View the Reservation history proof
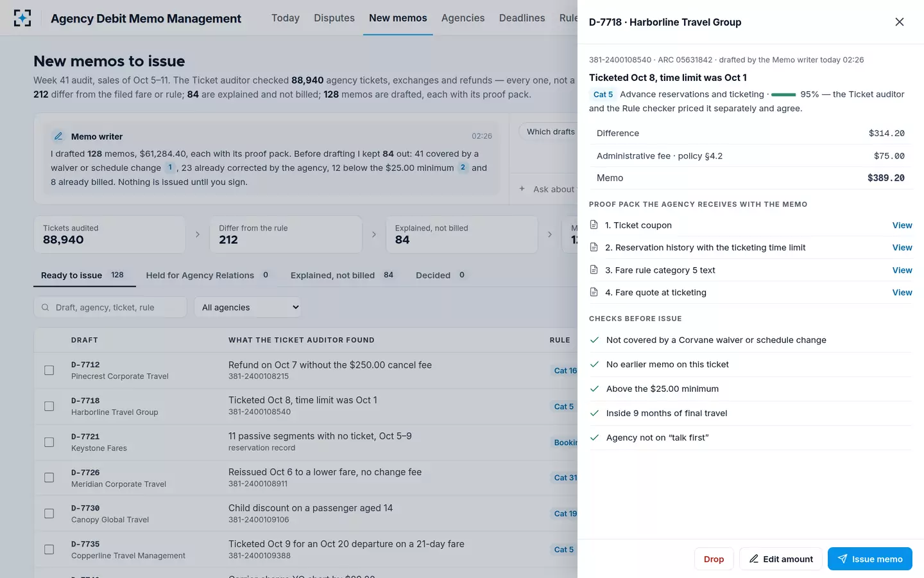This screenshot has width=924, height=578. 902,247
